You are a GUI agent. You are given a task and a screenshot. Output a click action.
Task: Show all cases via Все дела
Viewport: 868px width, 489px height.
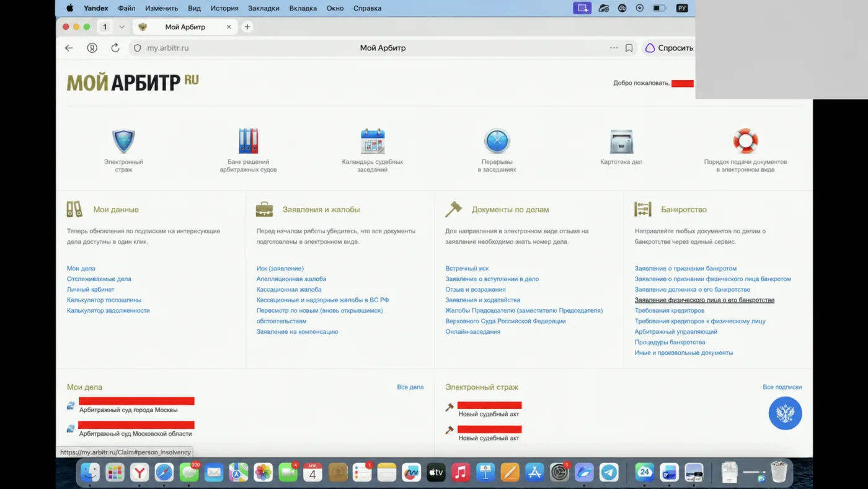(410, 387)
